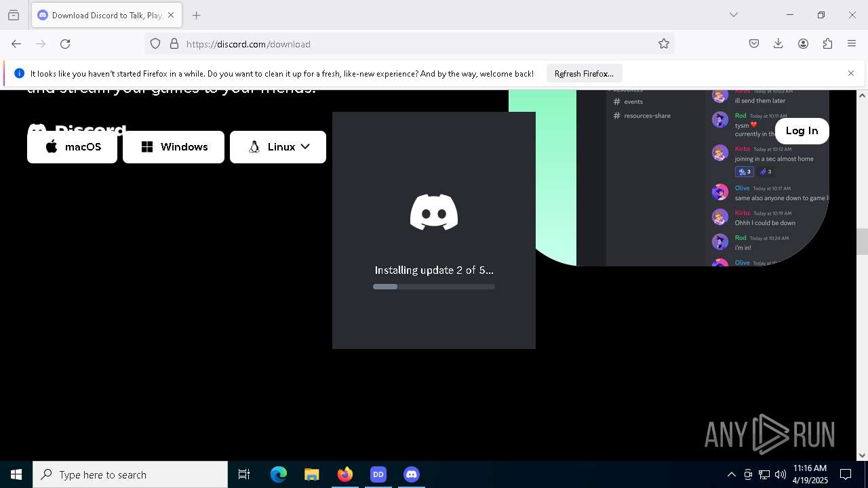Click the network tray icon
Screen dimensions: 868x488
pos(764,474)
